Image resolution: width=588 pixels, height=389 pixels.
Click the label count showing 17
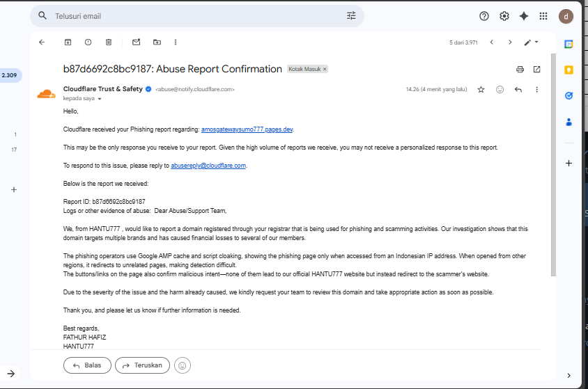14,150
